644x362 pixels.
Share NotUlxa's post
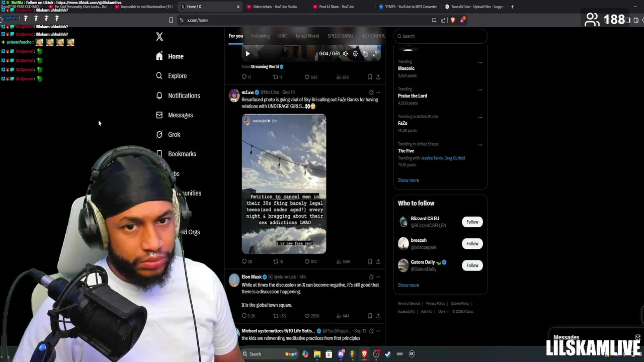pos(378,261)
